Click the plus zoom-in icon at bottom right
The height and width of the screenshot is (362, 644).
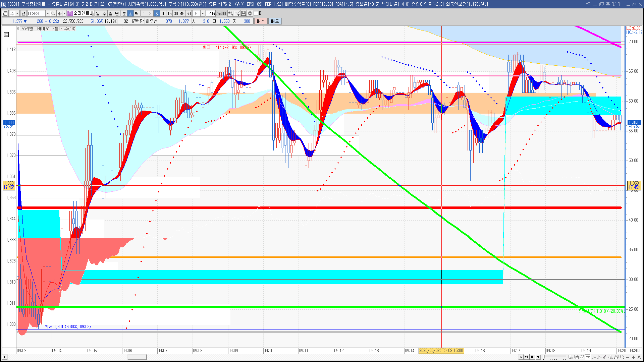point(634,357)
